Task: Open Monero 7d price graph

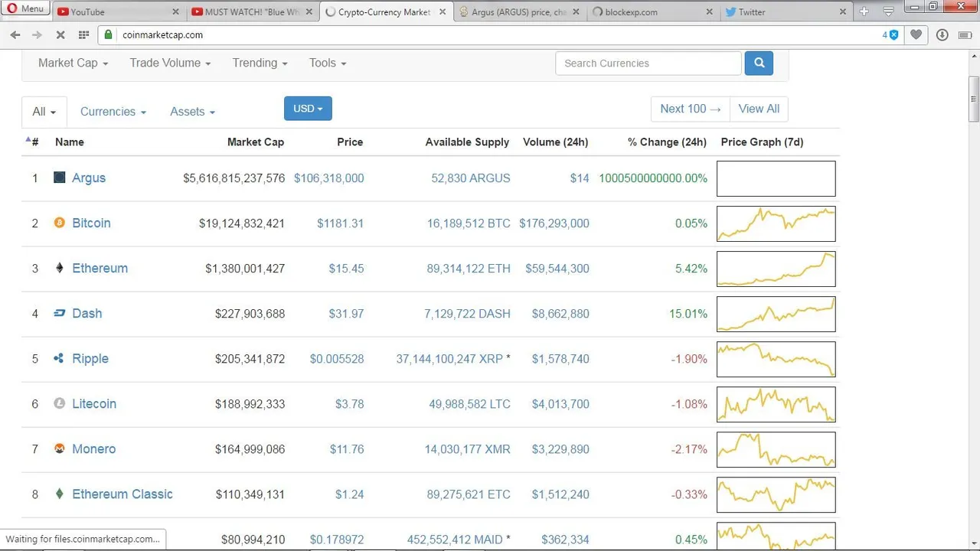Action: tap(776, 449)
